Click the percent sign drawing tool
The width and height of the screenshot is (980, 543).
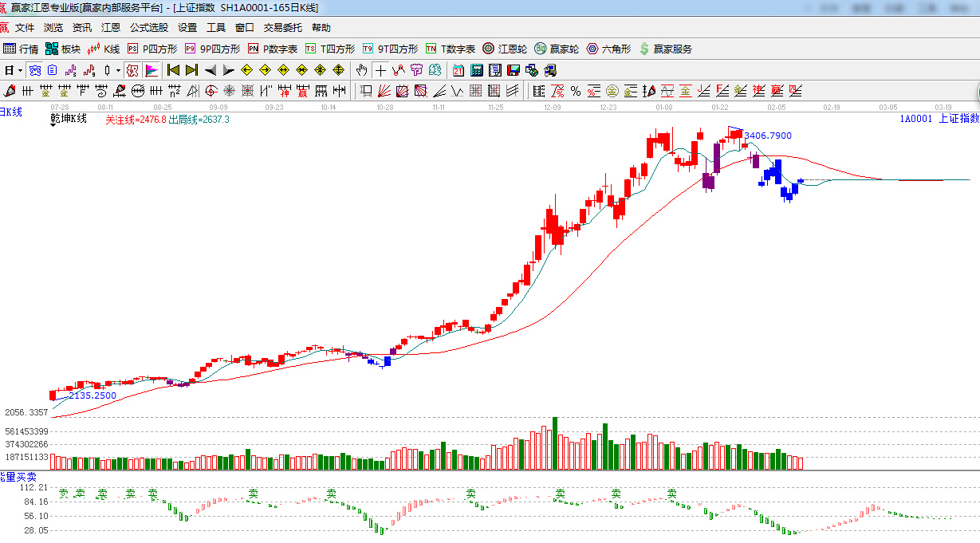[x=574, y=90]
